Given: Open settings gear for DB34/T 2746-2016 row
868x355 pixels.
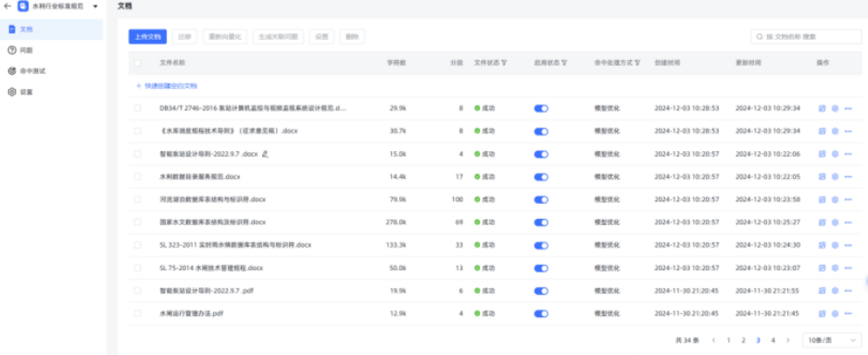Looking at the screenshot, I should [x=836, y=108].
